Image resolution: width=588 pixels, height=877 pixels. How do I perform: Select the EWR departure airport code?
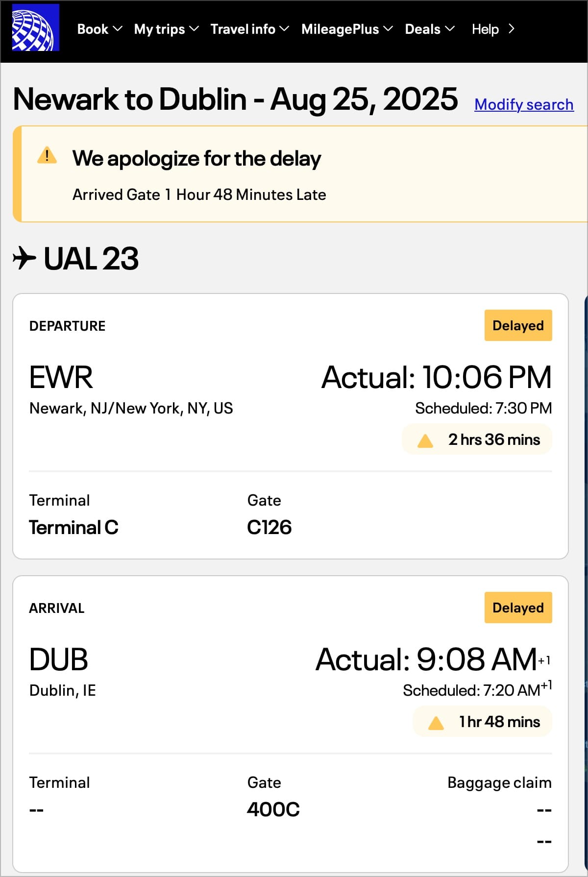(x=61, y=377)
